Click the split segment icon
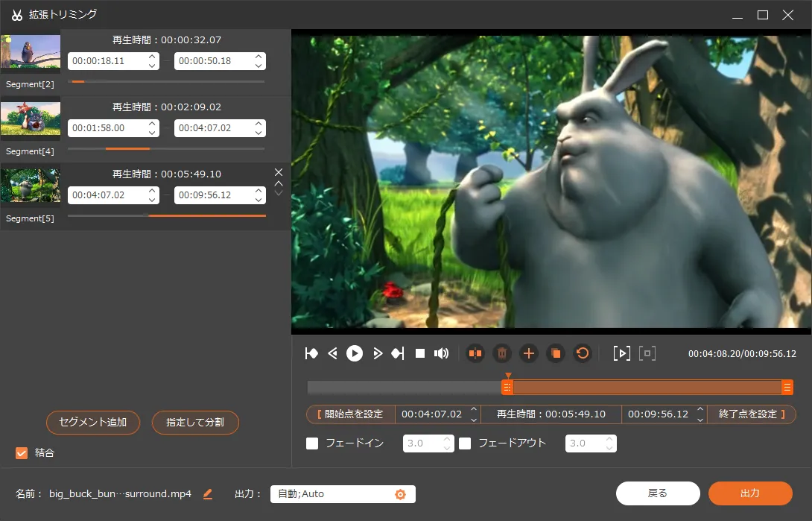This screenshot has width=812, height=521. click(x=475, y=353)
